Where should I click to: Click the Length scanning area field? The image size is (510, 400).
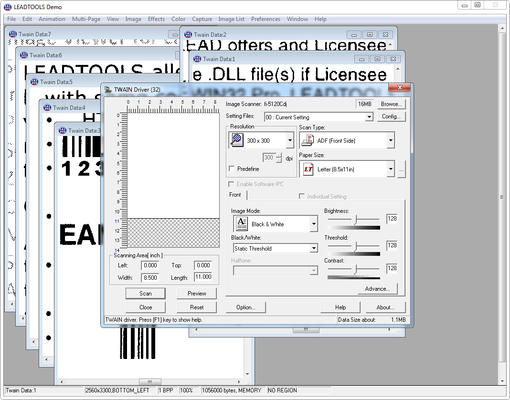click(x=203, y=277)
